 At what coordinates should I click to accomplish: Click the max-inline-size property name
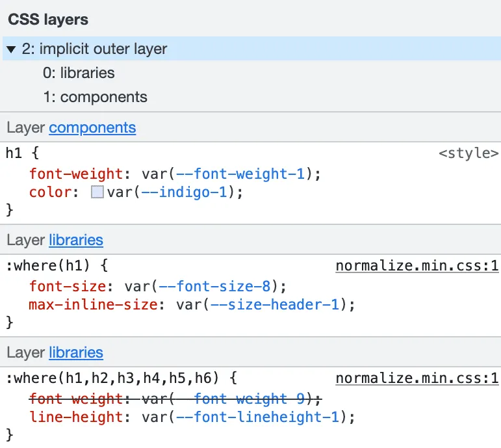(94, 304)
